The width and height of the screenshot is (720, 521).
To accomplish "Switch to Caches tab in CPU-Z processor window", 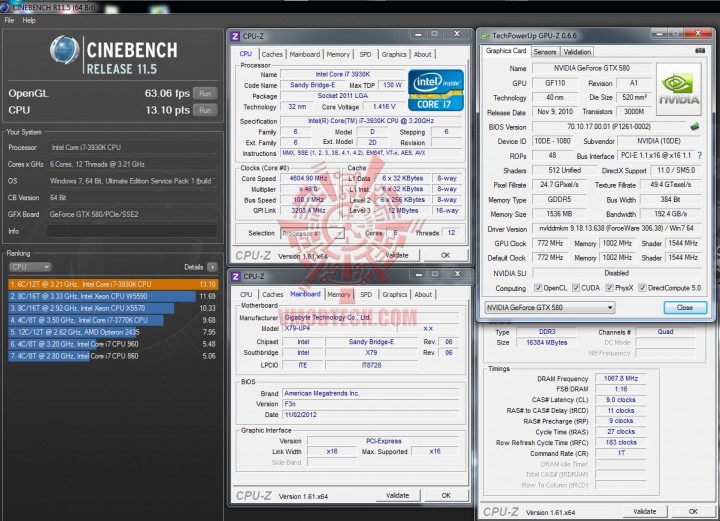I will pyautogui.click(x=272, y=54).
